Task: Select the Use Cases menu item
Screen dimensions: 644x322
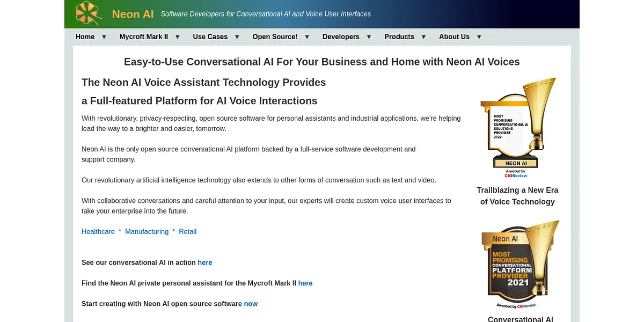Action: [210, 37]
